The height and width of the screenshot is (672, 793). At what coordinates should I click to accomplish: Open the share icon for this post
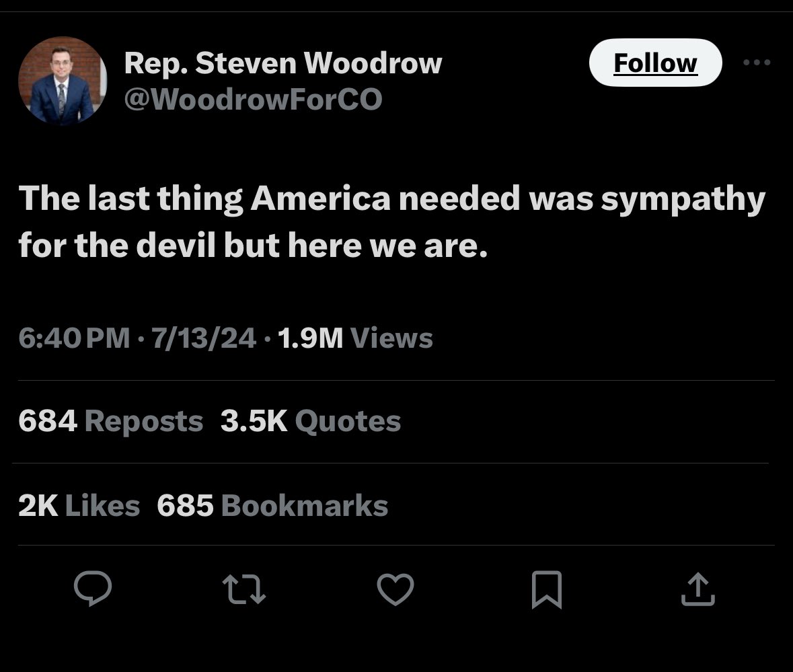(697, 590)
